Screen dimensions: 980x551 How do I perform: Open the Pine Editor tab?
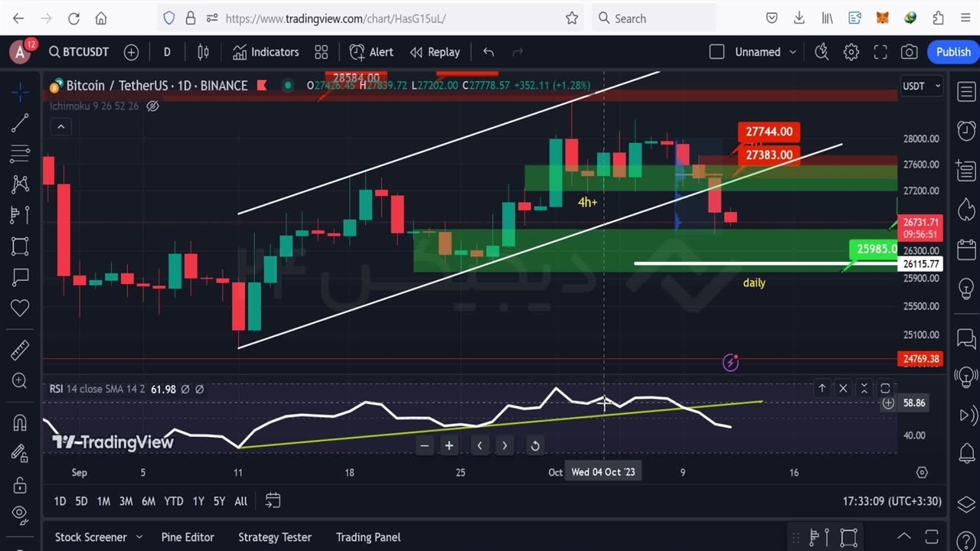(x=188, y=537)
